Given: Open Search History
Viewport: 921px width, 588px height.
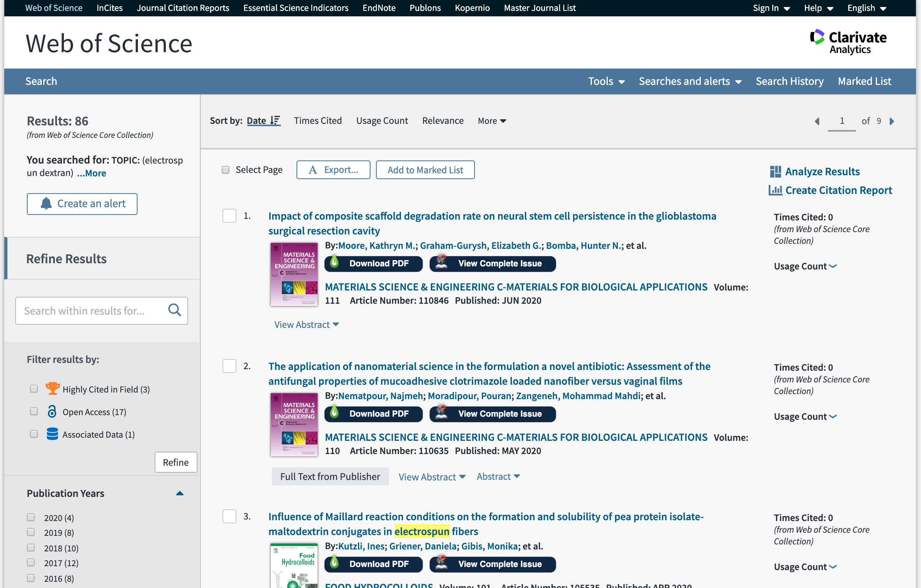Looking at the screenshot, I should point(789,81).
